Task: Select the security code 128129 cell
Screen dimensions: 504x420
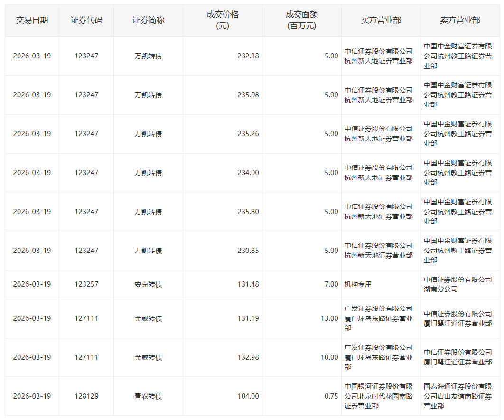Action: click(x=86, y=396)
